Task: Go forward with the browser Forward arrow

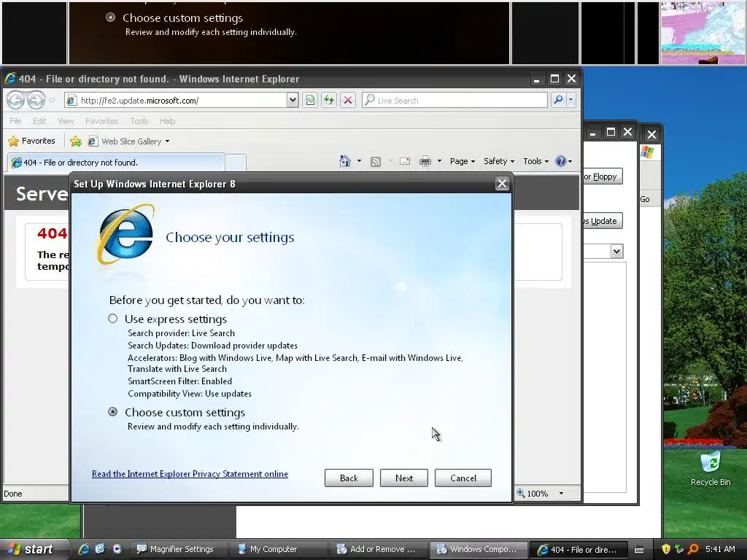Action: click(36, 101)
